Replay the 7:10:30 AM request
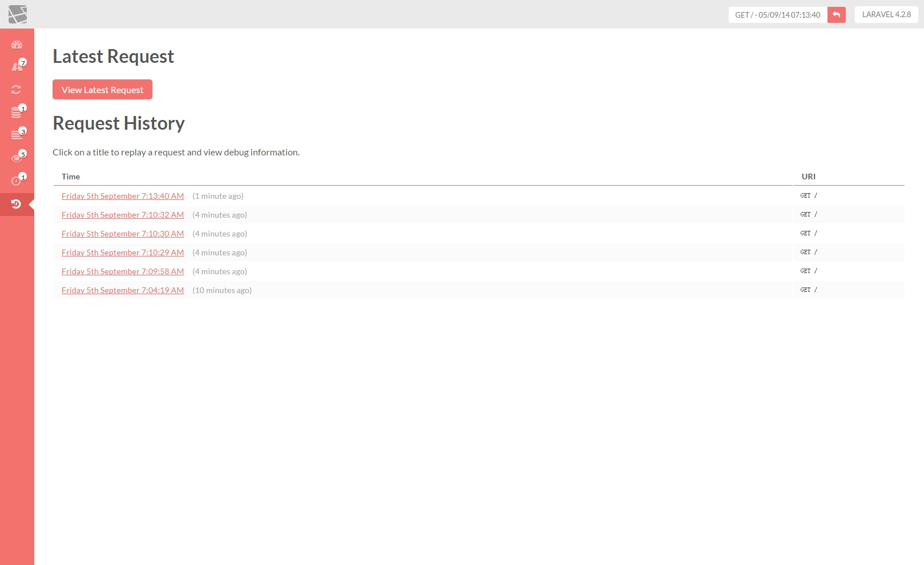This screenshot has height=565, width=924. (123, 234)
